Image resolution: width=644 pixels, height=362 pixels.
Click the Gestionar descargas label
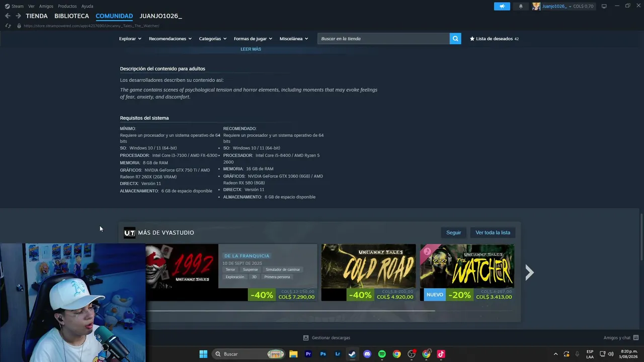point(331,338)
